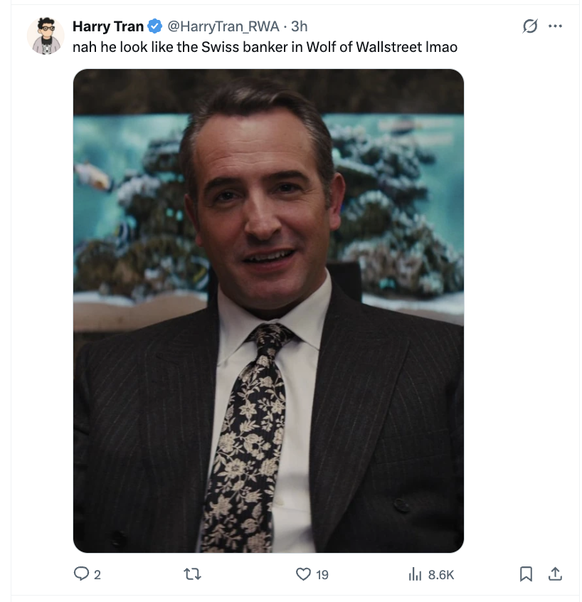Open the @HarryTran_RWA handle link
The height and width of the screenshot is (602, 582).
point(223,26)
